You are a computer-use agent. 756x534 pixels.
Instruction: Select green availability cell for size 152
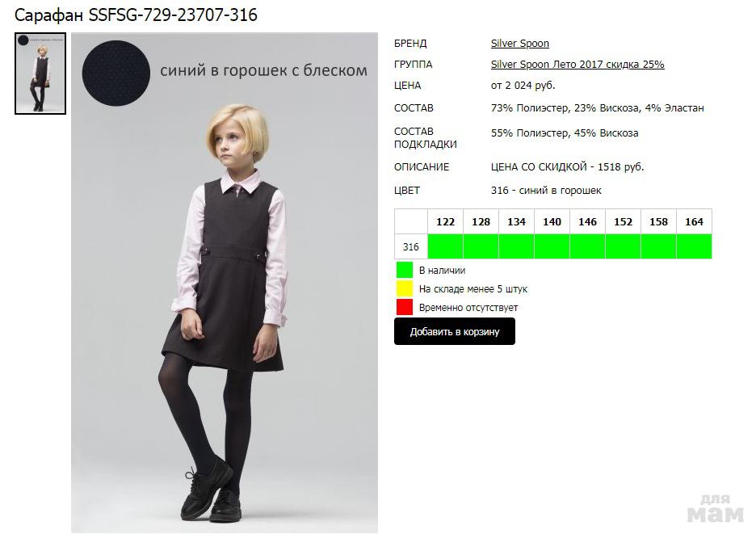(x=623, y=246)
